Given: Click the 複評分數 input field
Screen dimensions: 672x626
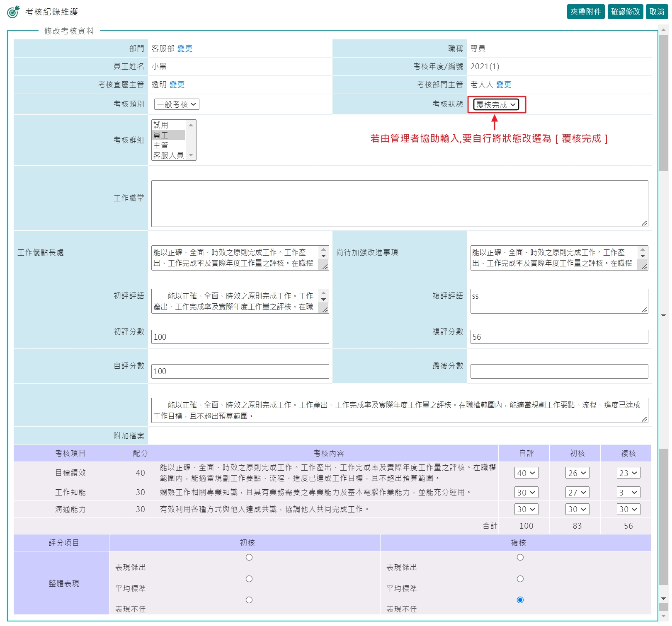Looking at the screenshot, I should click(x=559, y=337).
